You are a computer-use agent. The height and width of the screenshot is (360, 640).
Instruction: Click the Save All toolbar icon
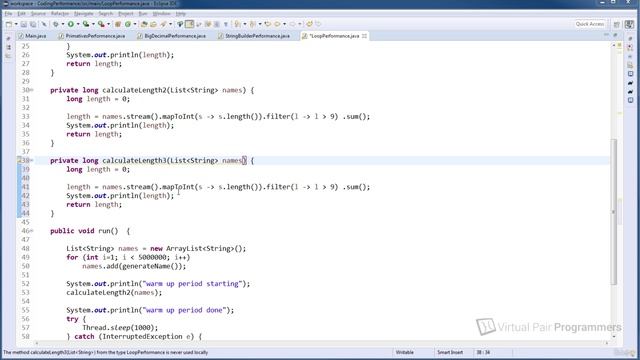tap(33, 24)
